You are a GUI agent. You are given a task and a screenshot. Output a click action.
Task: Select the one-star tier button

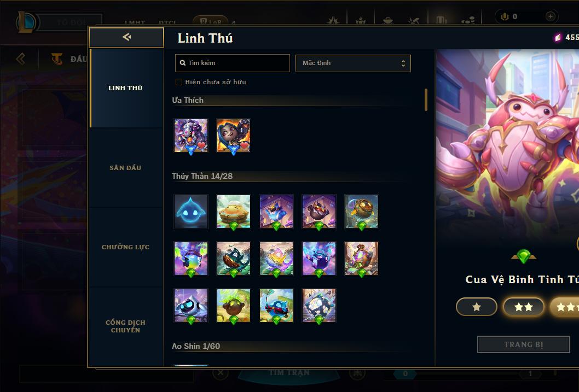[476, 307]
